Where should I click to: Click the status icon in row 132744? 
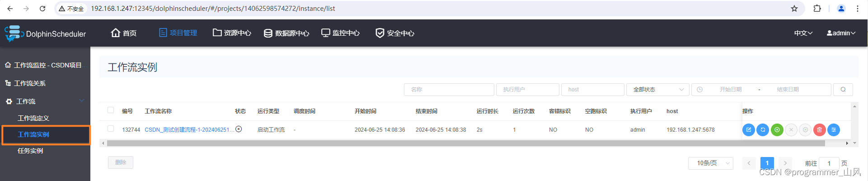click(x=239, y=129)
